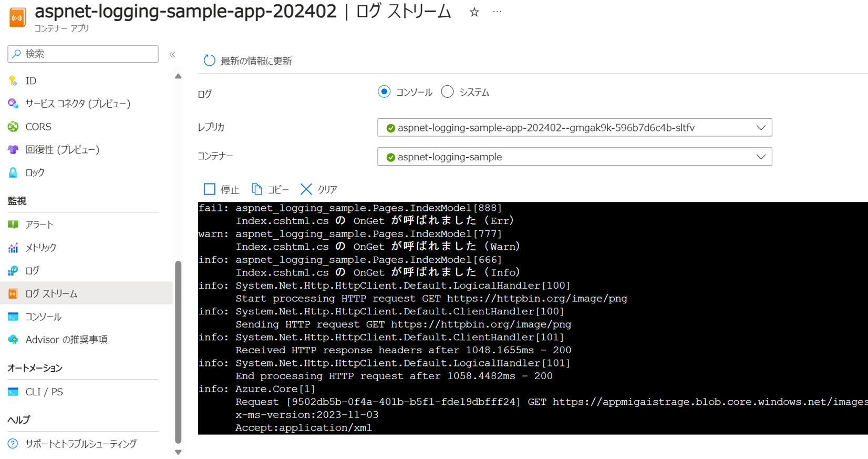
Task: Open the コンテナー dropdown
Action: [574, 157]
